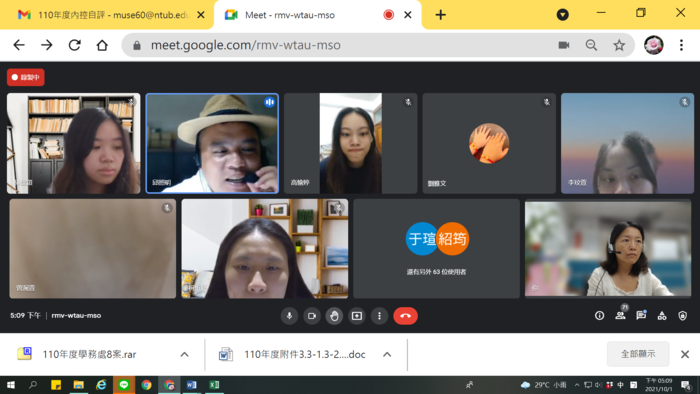
Task: Show hidden system tray icons
Action: (x=577, y=385)
